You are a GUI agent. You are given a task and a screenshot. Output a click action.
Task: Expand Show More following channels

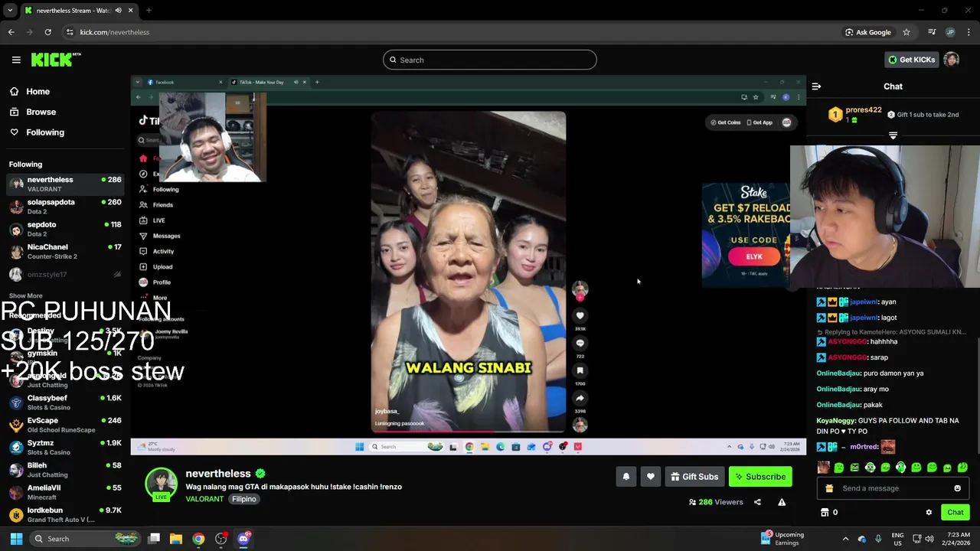26,295
